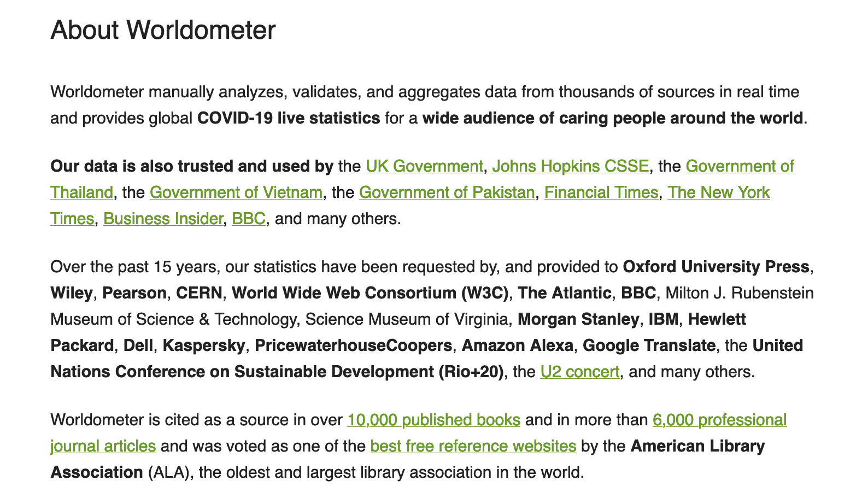Open the 10,000 published books link
Screen dimensions: 868x504
coord(434,420)
